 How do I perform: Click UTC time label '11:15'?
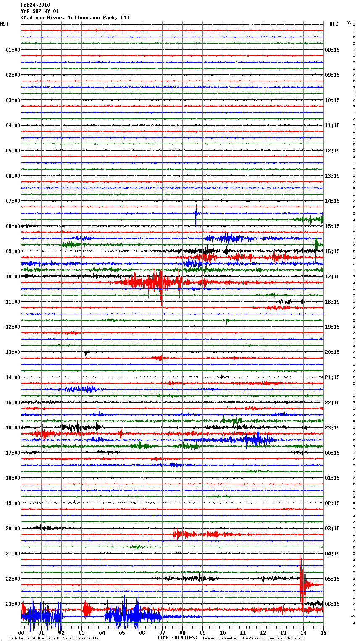pyautogui.click(x=332, y=126)
